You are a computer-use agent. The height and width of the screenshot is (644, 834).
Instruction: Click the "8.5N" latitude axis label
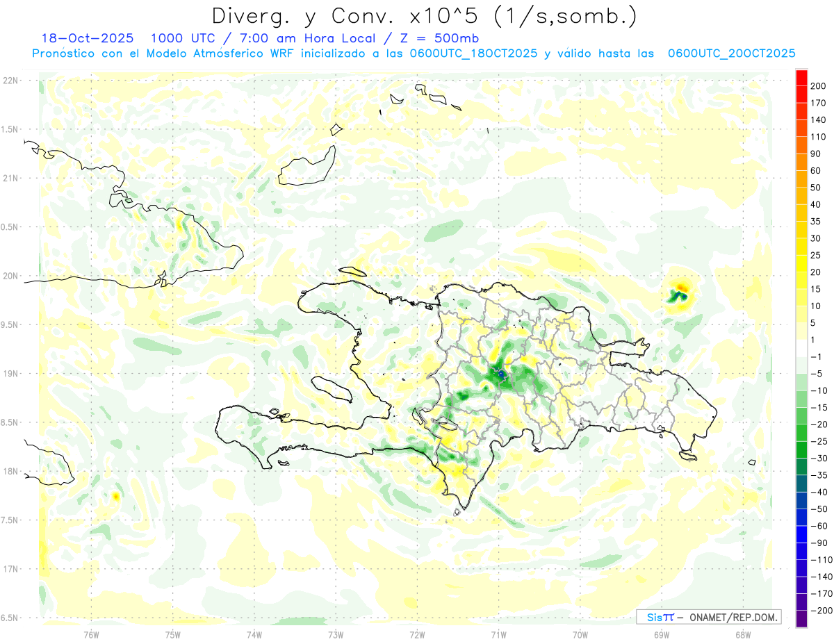tap(10, 422)
